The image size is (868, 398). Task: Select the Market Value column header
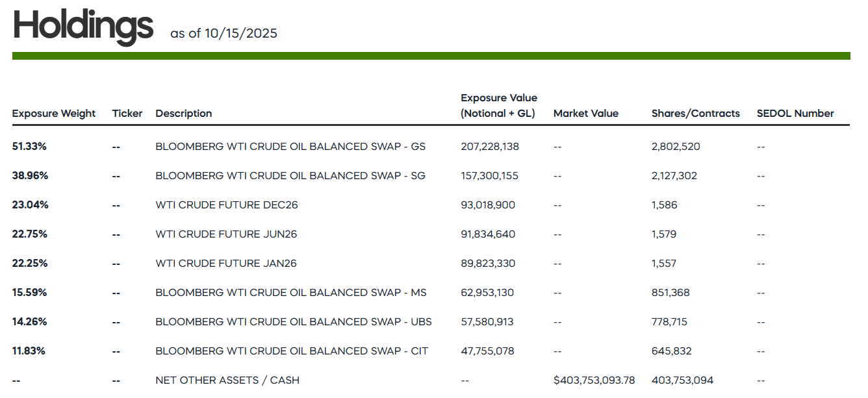(x=585, y=114)
